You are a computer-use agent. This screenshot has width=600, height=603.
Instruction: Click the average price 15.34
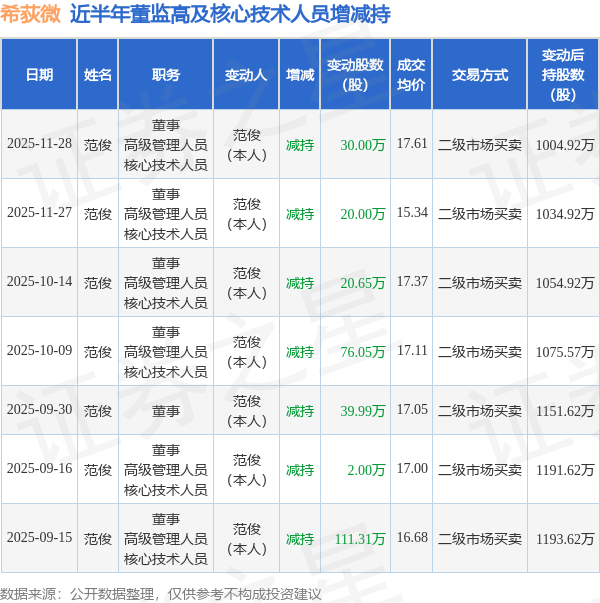[x=412, y=212]
